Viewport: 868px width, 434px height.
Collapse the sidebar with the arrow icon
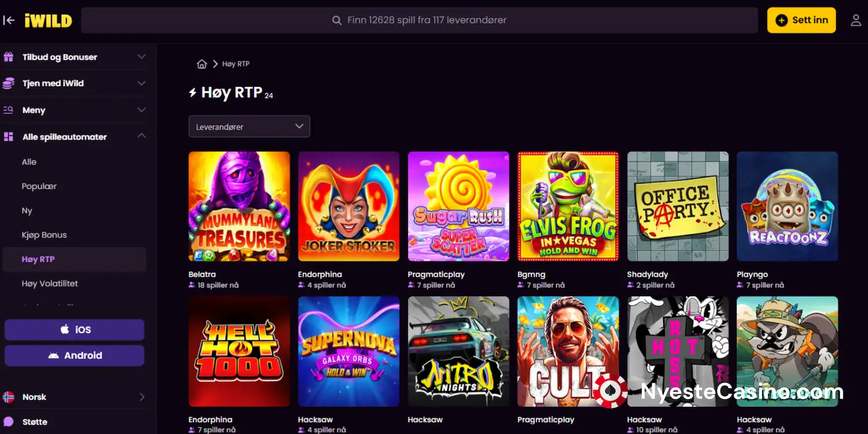click(9, 20)
